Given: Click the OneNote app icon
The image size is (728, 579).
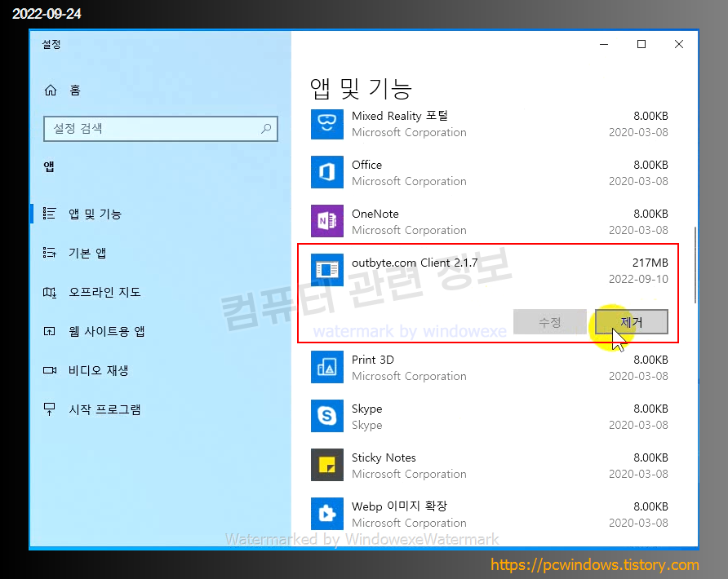Looking at the screenshot, I should tap(326, 221).
